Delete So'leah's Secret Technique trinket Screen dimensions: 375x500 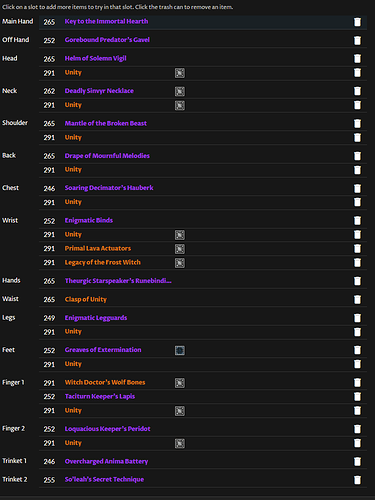[x=357, y=480]
